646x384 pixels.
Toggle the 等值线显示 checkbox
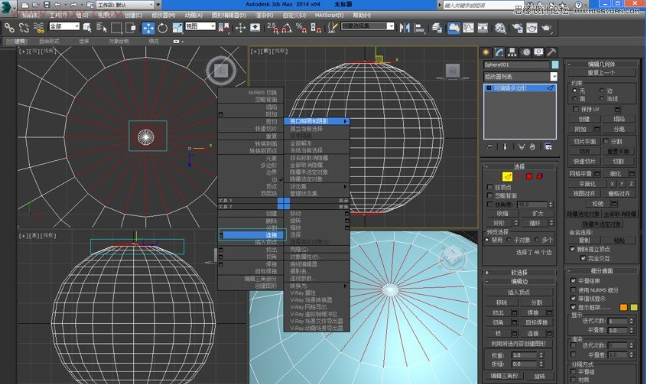(573, 298)
